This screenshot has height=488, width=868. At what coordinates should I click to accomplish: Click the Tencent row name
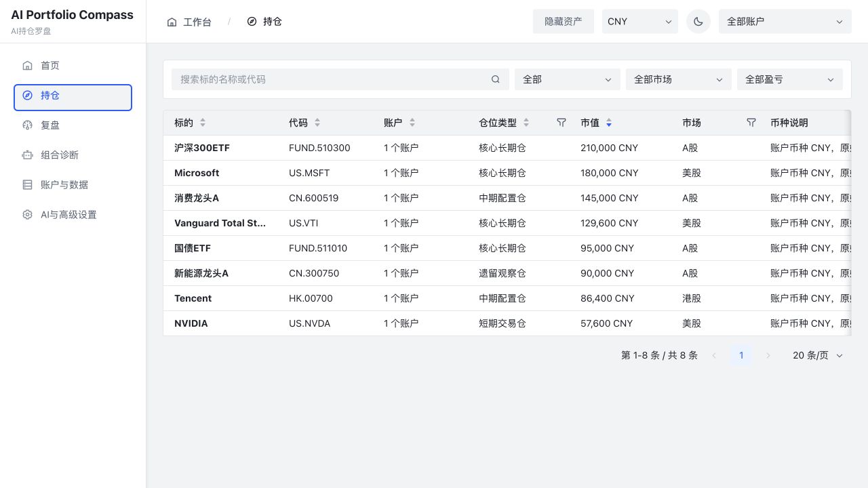click(193, 298)
